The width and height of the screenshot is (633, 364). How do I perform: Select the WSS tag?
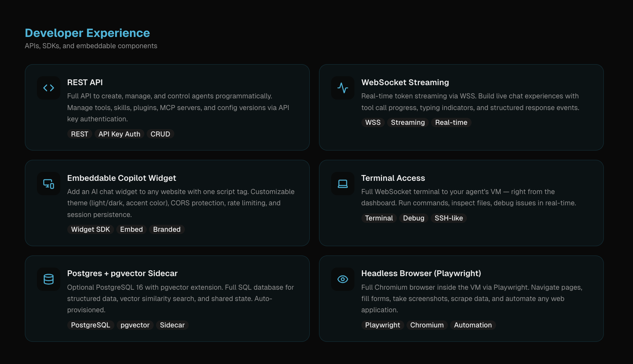pos(373,122)
